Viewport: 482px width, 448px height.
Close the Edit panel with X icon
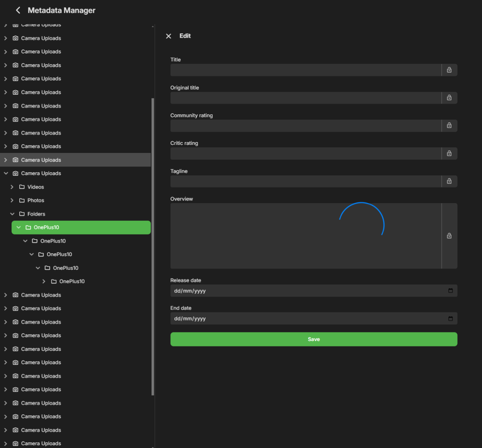(x=169, y=36)
